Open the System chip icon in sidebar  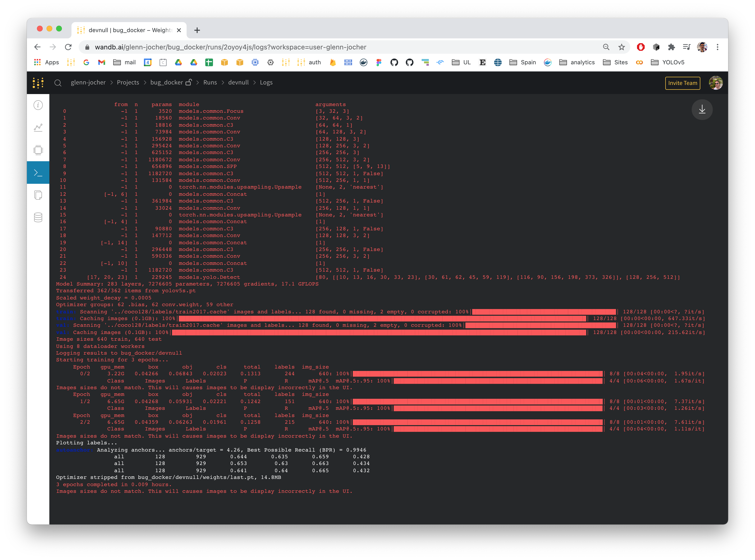coord(38,150)
